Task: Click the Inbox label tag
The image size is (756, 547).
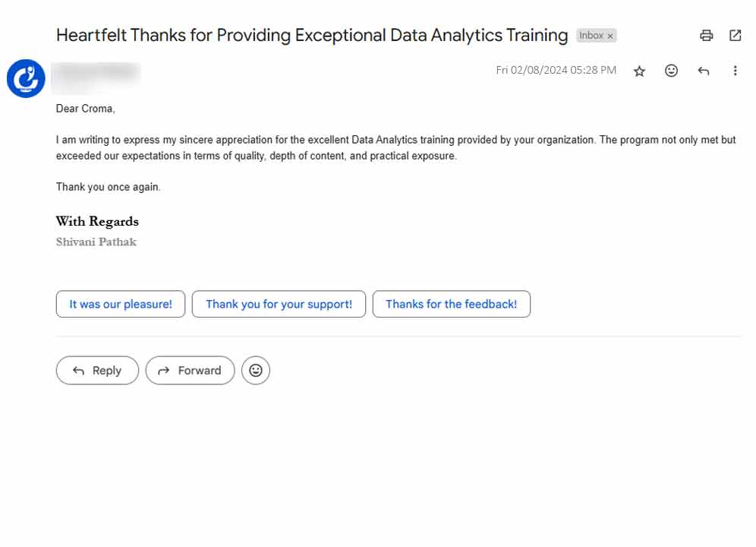Action: tap(591, 36)
